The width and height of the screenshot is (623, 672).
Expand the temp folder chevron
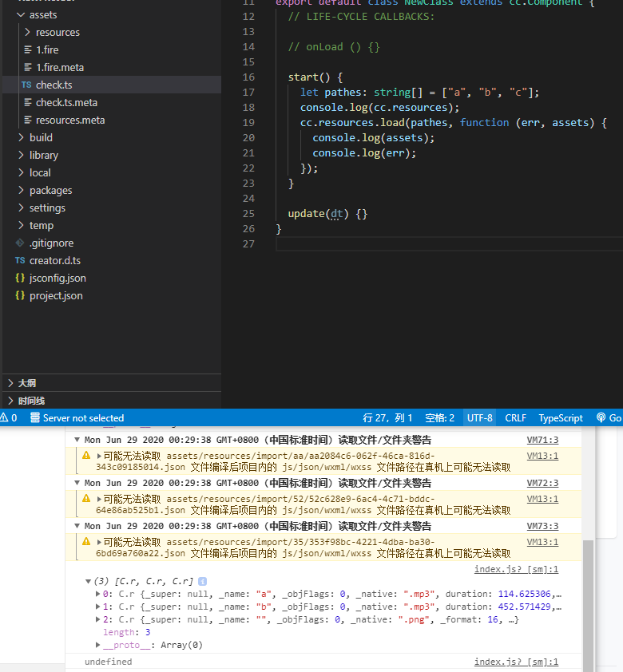tap(21, 225)
